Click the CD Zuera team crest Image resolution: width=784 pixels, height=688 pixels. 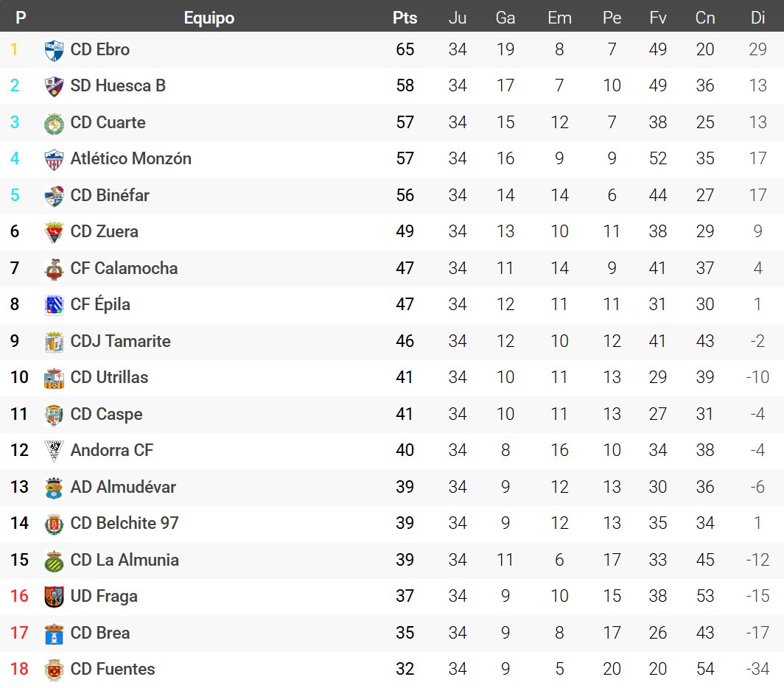click(55, 232)
